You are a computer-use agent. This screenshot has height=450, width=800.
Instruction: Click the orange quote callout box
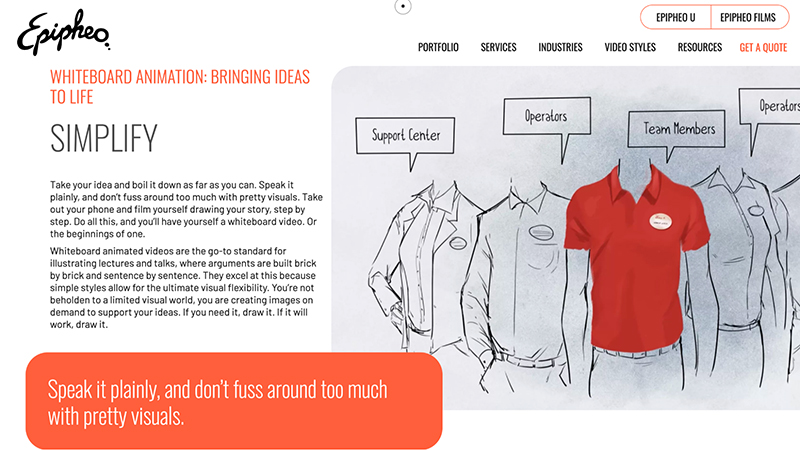pyautogui.click(x=234, y=401)
